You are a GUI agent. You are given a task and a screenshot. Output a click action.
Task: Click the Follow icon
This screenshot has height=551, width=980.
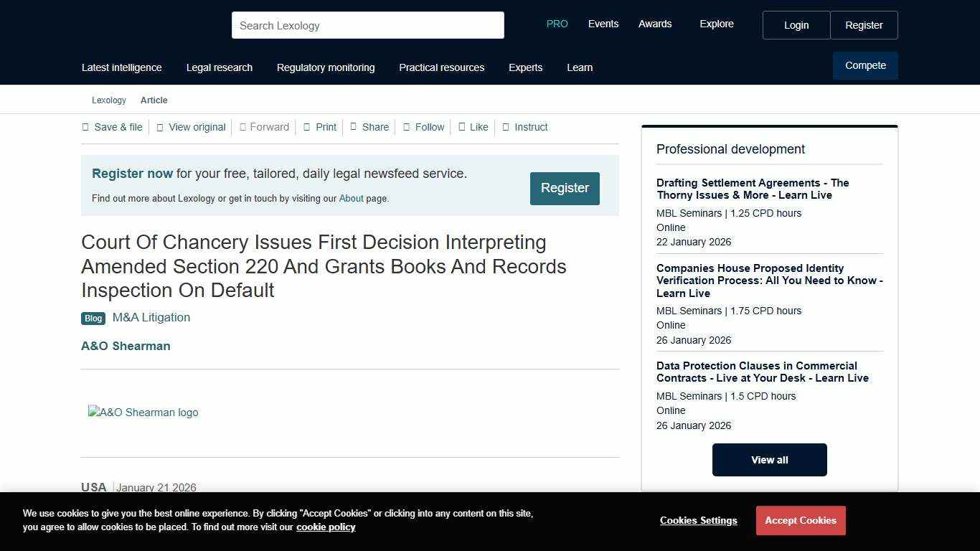(x=407, y=127)
